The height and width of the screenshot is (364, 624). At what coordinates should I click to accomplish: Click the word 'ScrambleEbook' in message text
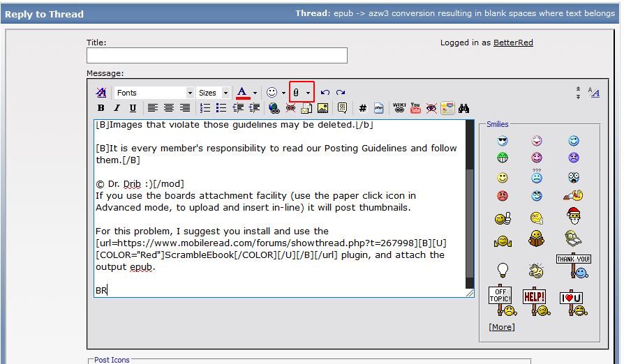(200, 255)
